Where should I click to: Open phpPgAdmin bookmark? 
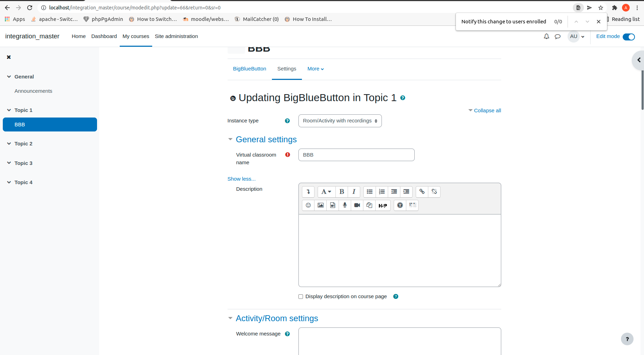coord(103,19)
